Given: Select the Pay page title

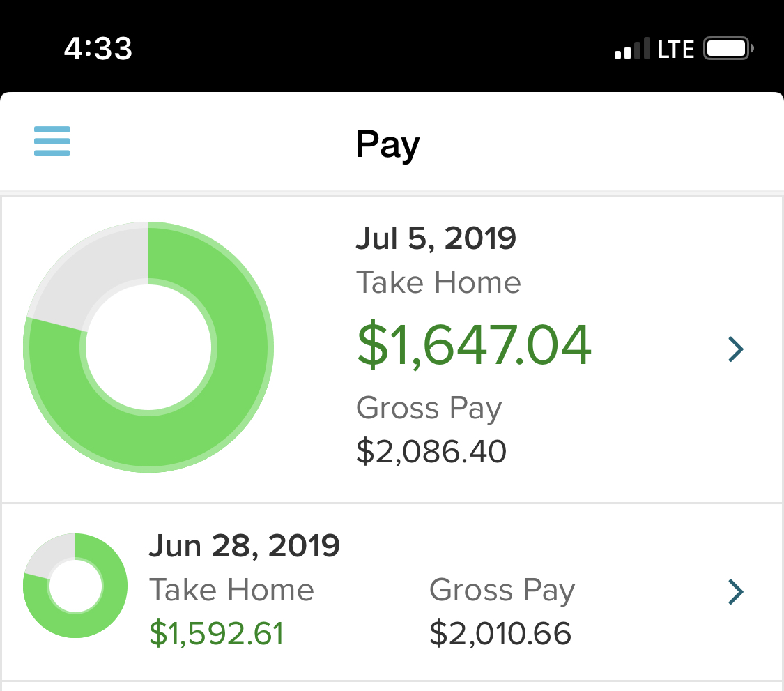Looking at the screenshot, I should pyautogui.click(x=387, y=145).
